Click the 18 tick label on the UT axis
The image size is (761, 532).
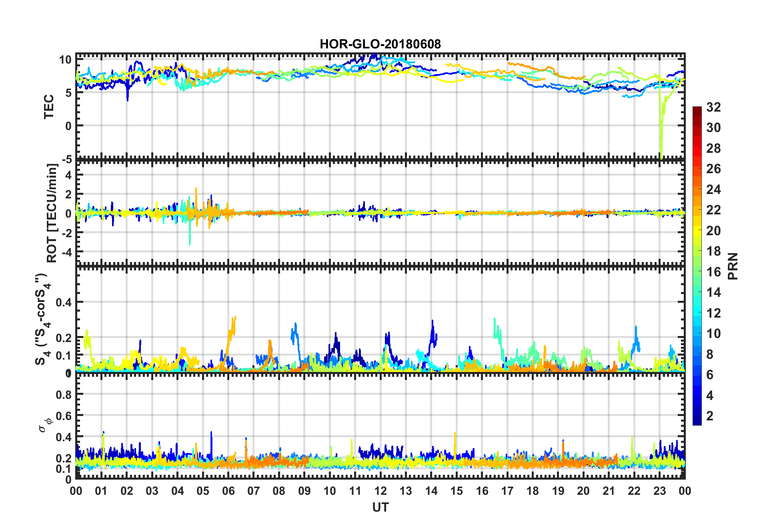point(533,491)
